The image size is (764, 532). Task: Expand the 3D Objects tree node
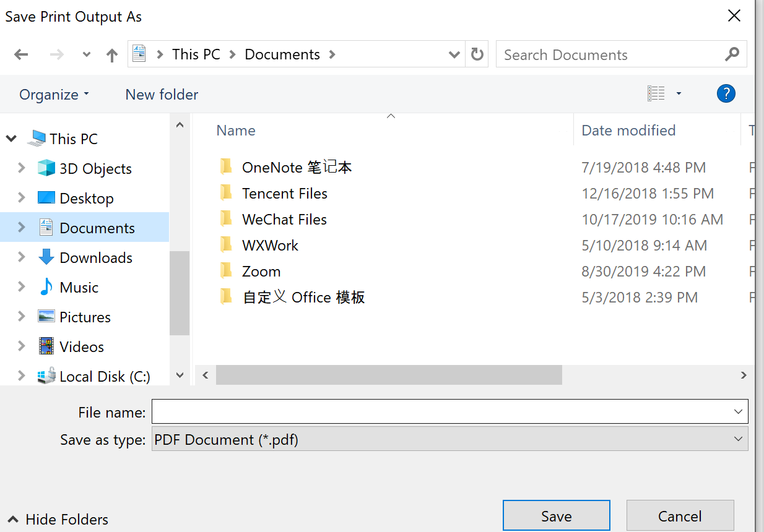(x=22, y=168)
